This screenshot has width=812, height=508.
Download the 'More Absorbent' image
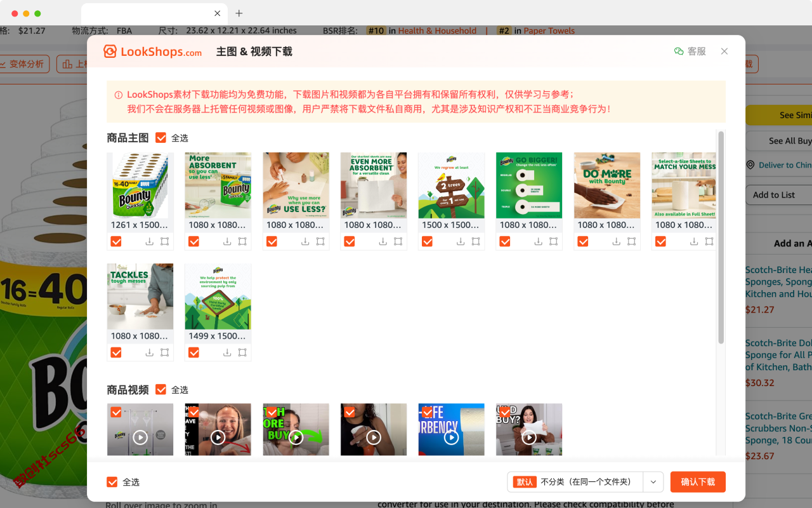click(227, 241)
